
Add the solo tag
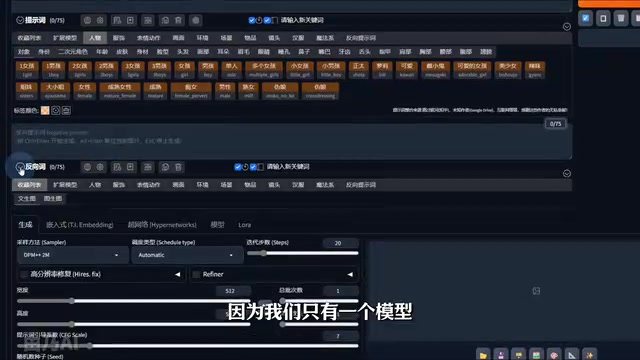(x=231, y=70)
